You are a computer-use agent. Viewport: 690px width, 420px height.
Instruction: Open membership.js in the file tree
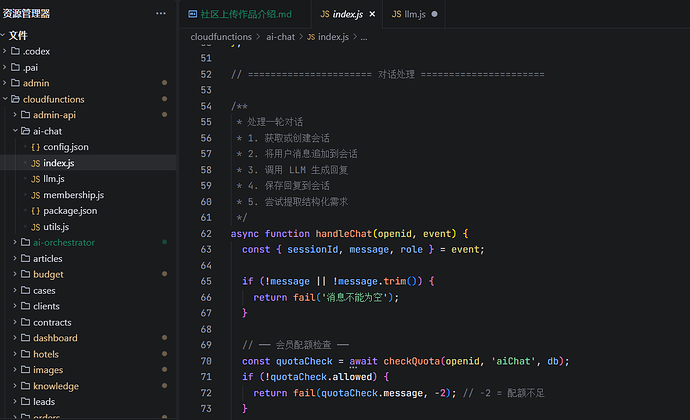pyautogui.click(x=88, y=195)
